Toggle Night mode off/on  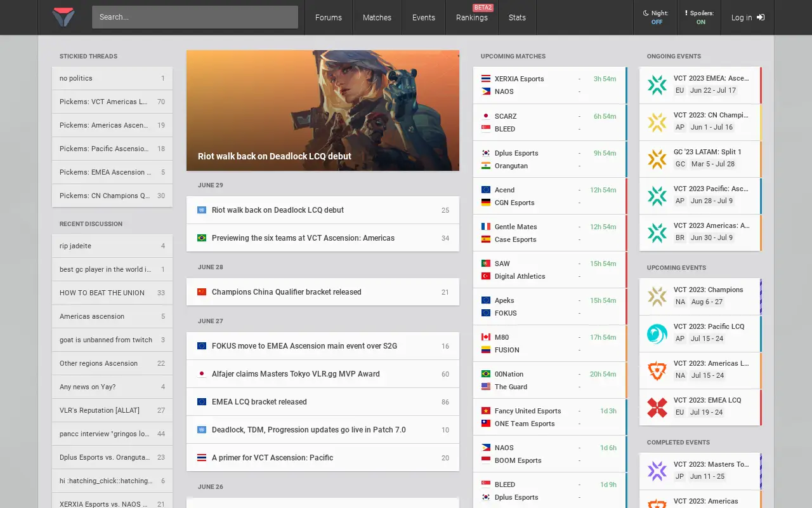(655, 17)
